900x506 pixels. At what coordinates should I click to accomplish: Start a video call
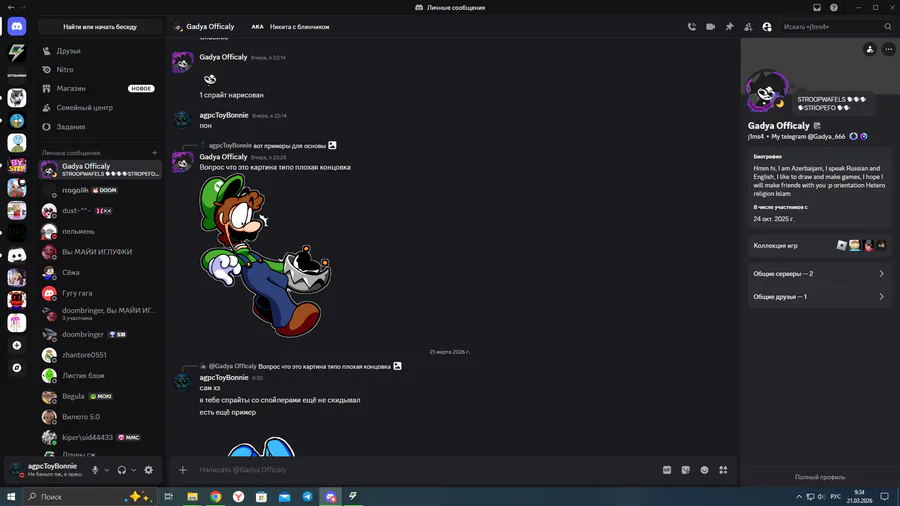click(x=711, y=27)
